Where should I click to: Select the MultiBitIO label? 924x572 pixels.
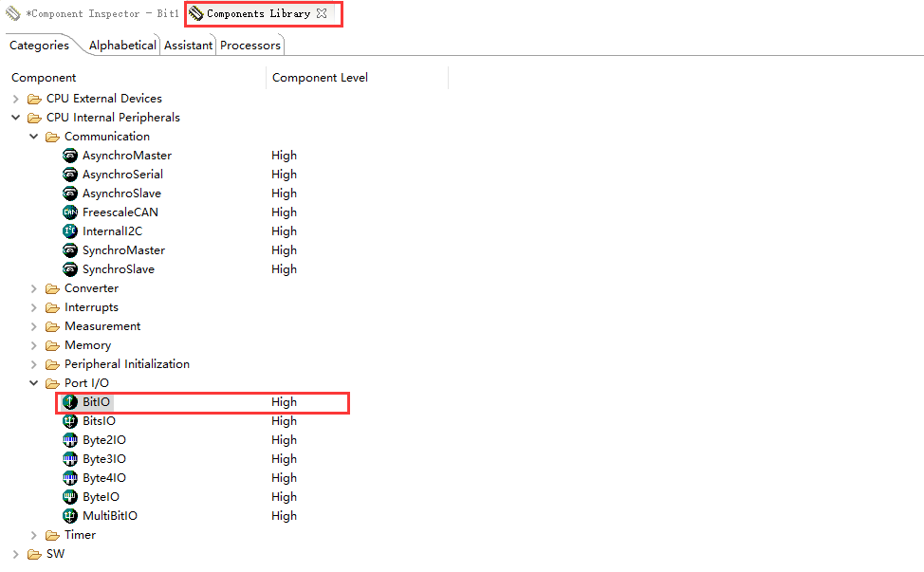pos(110,516)
